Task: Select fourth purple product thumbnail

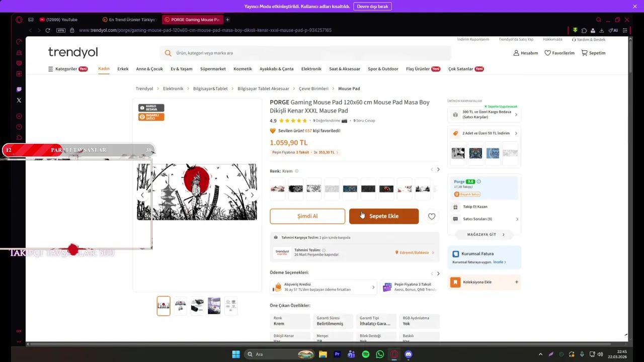Action: (x=214, y=306)
